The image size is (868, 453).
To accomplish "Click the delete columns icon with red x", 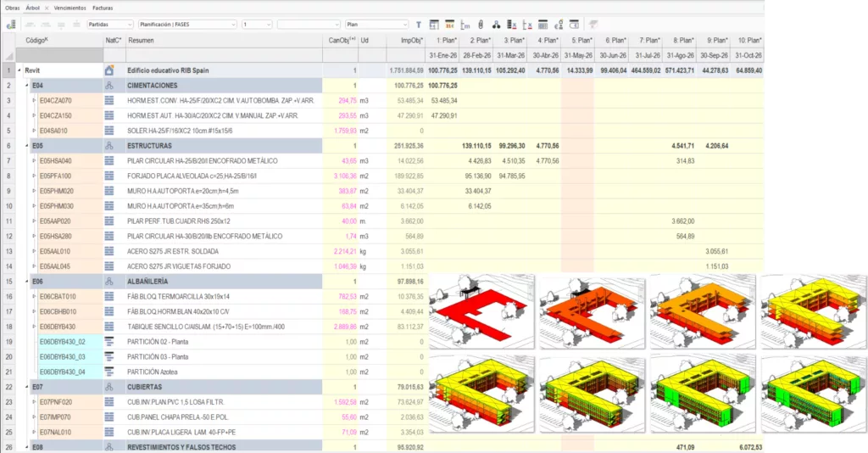I will click(x=527, y=25).
